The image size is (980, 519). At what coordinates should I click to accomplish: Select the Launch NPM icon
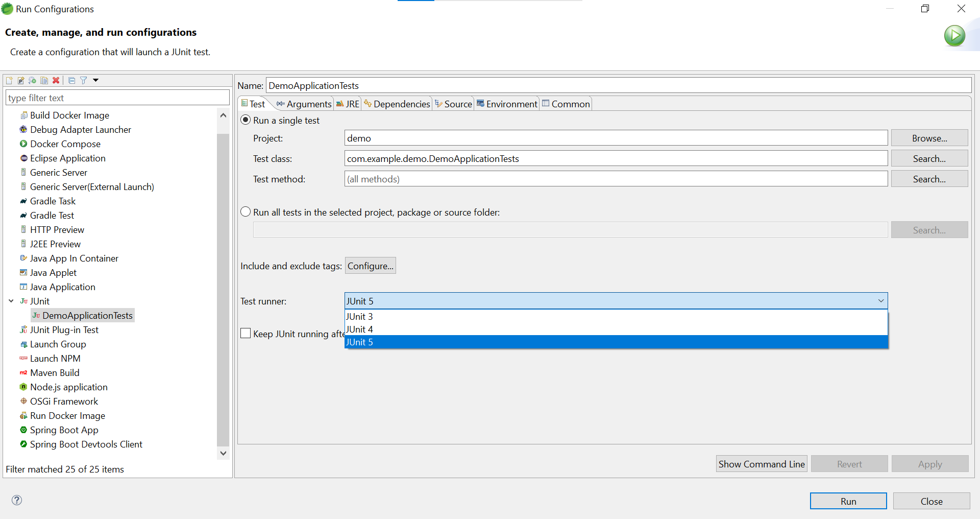pyautogui.click(x=23, y=358)
